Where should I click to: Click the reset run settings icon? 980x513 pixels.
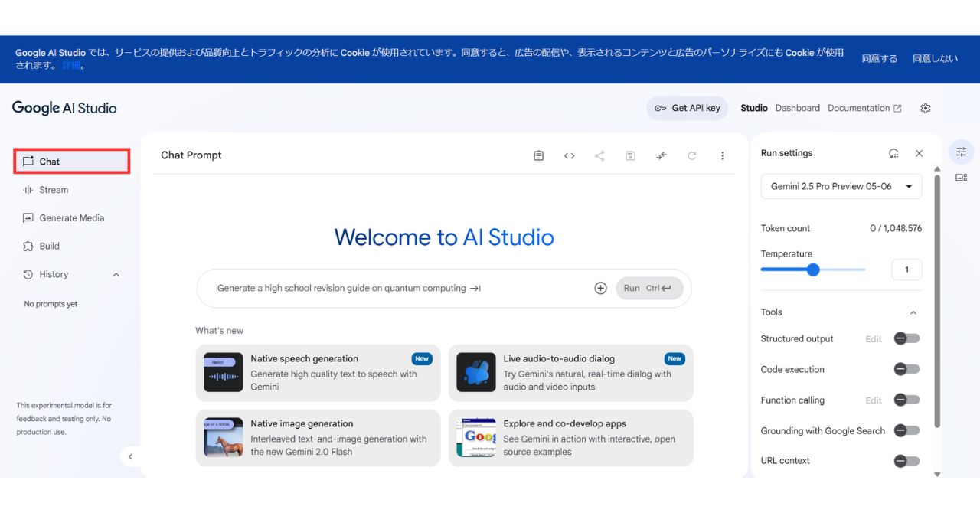[x=893, y=153]
